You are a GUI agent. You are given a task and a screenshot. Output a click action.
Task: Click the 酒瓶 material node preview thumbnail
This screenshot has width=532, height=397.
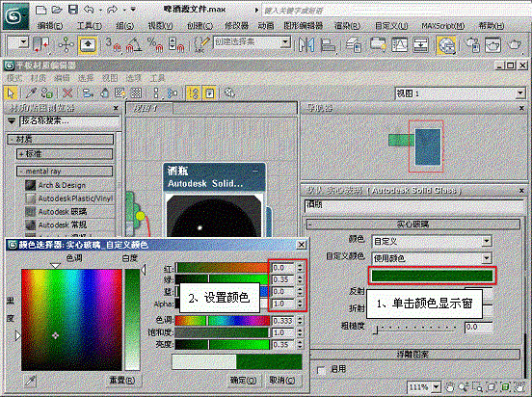coord(214,216)
